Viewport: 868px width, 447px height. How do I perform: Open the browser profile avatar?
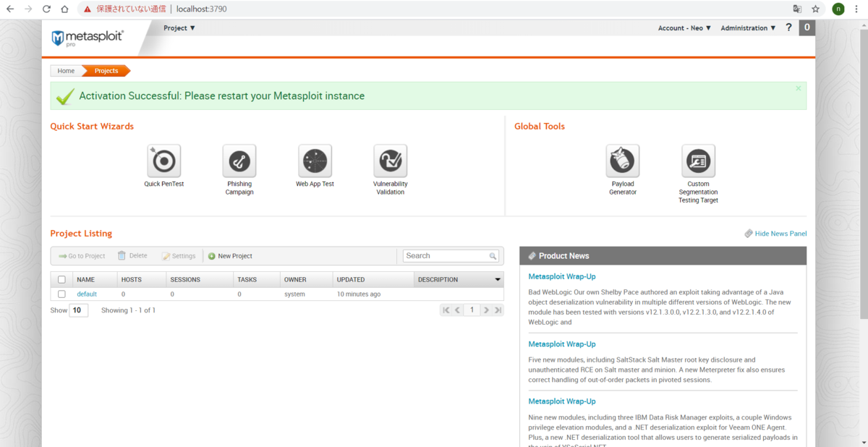pos(838,9)
